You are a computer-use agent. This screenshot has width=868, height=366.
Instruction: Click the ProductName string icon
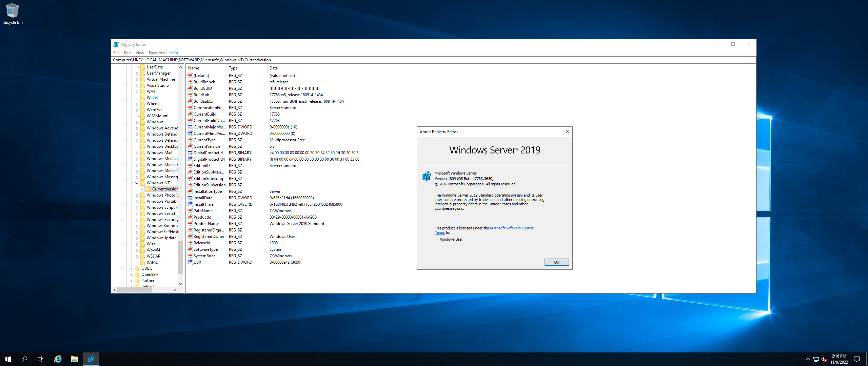[x=190, y=223]
